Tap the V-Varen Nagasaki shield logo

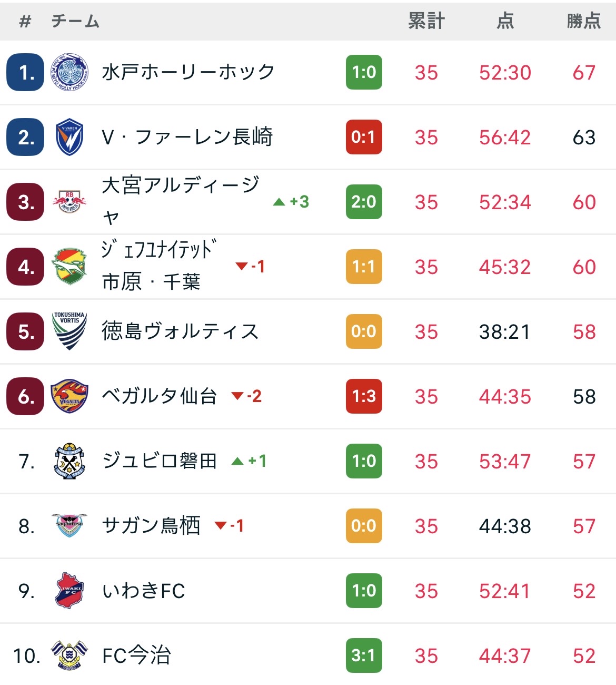point(69,137)
